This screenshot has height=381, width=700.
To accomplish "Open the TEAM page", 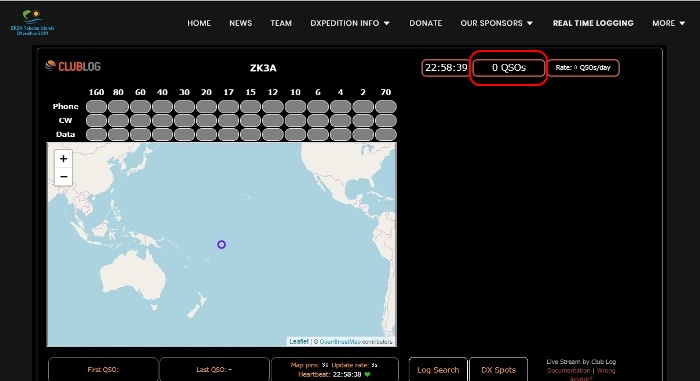I will 281,23.
